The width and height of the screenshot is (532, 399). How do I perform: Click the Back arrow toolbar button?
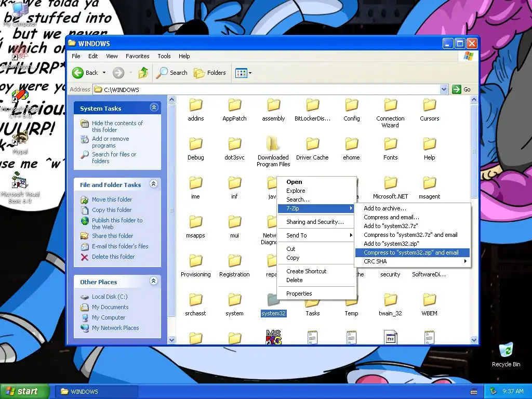pyautogui.click(x=85, y=73)
